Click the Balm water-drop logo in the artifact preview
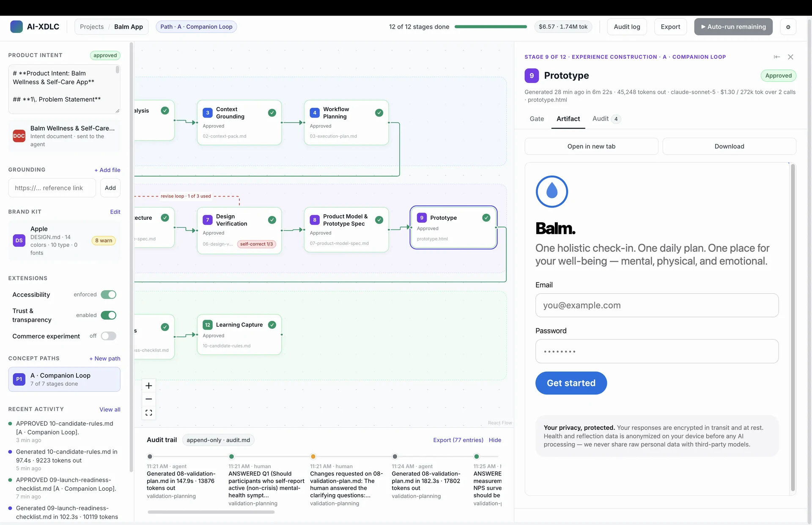Viewport: 812px width, 525px height. [552, 191]
